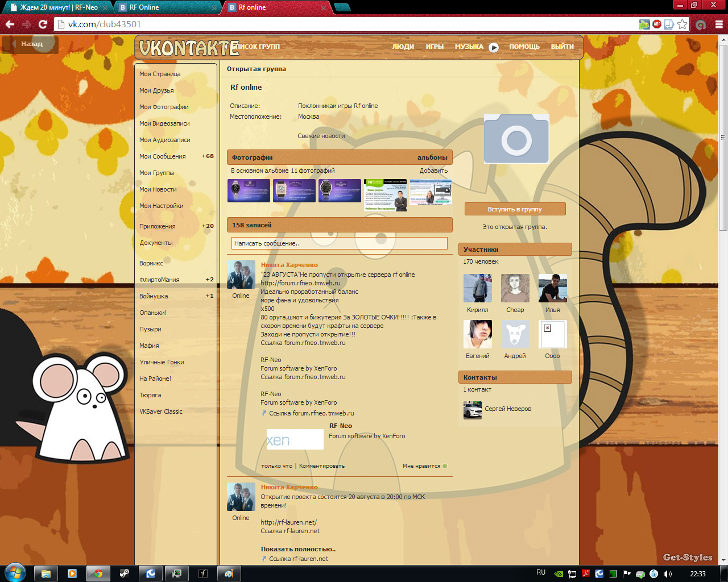Open the http://rf-lauren.net/ link
Screen dimensions: 728x582
(288, 522)
